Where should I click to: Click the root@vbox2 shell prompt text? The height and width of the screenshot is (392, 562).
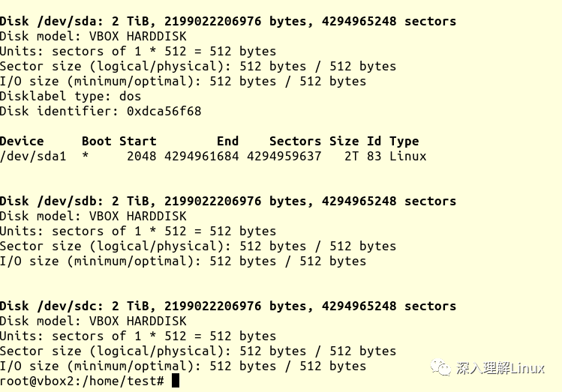pos(83,381)
